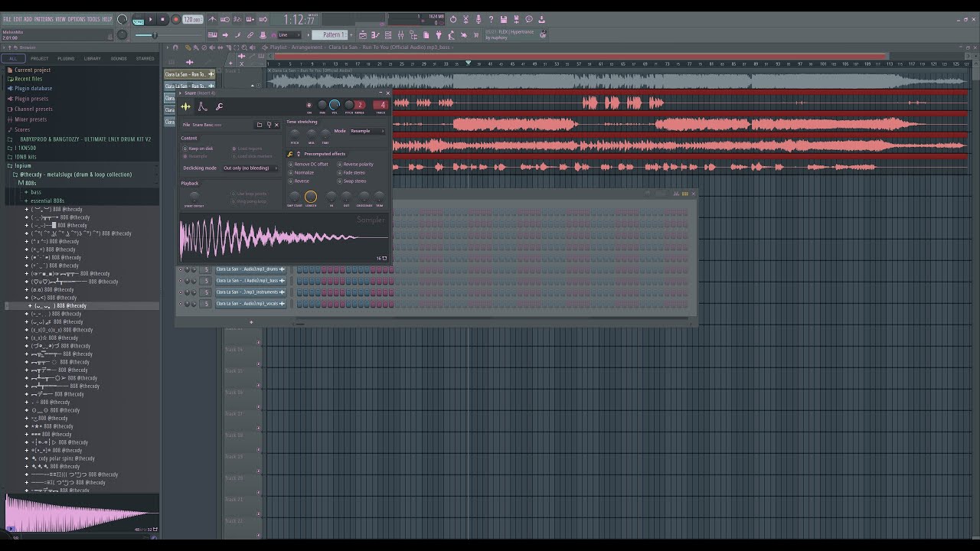Enable the playlist magnet snap icon

175,47
